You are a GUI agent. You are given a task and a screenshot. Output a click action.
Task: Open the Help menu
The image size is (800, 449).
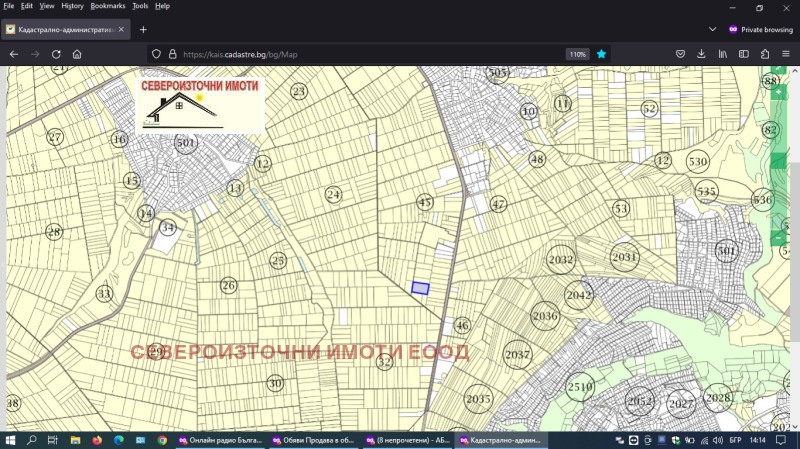162,6
